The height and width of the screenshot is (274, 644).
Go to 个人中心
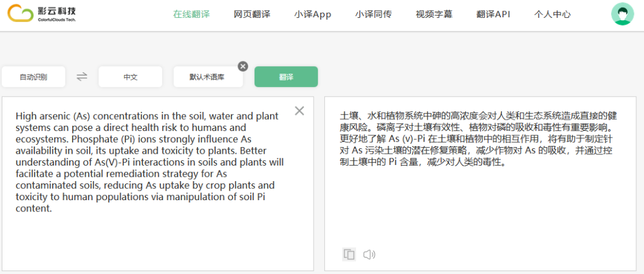[x=552, y=14]
